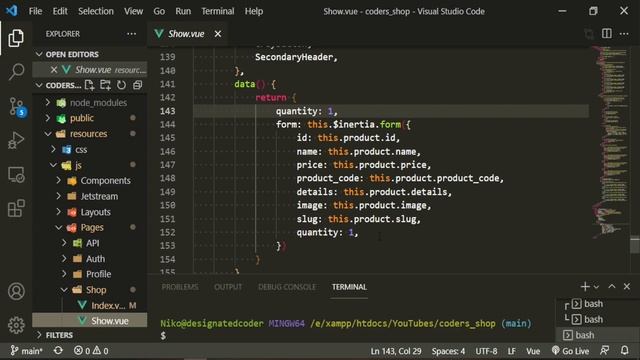Screen dimensions: 640x360
Task: Open the Help menu
Action: pos(254,11)
